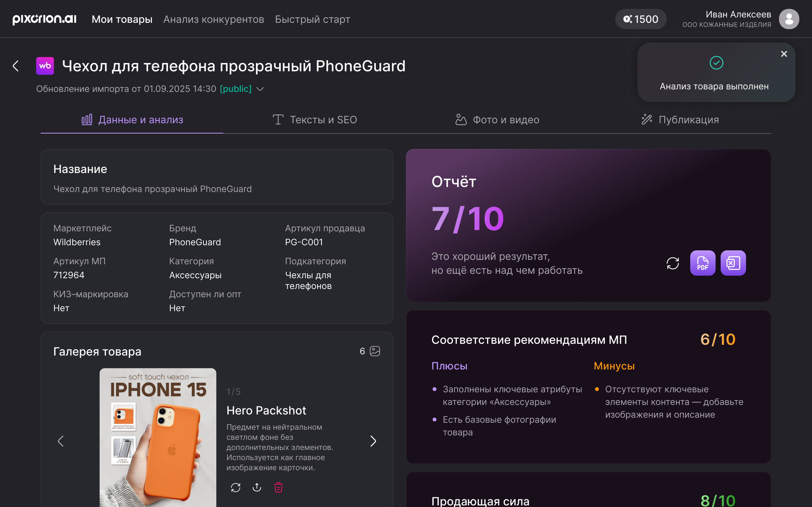Image resolution: width=812 pixels, height=507 pixels.
Task: Refresh the product analysis report
Action: 673,263
